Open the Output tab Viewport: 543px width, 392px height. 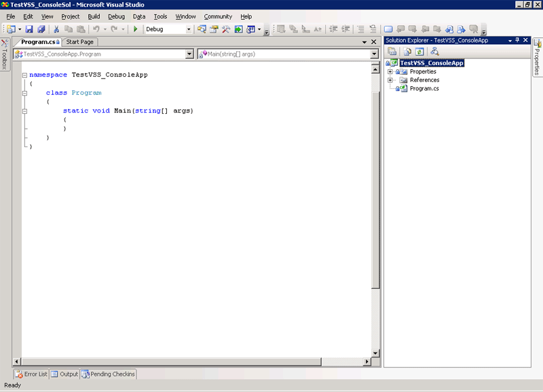point(64,374)
